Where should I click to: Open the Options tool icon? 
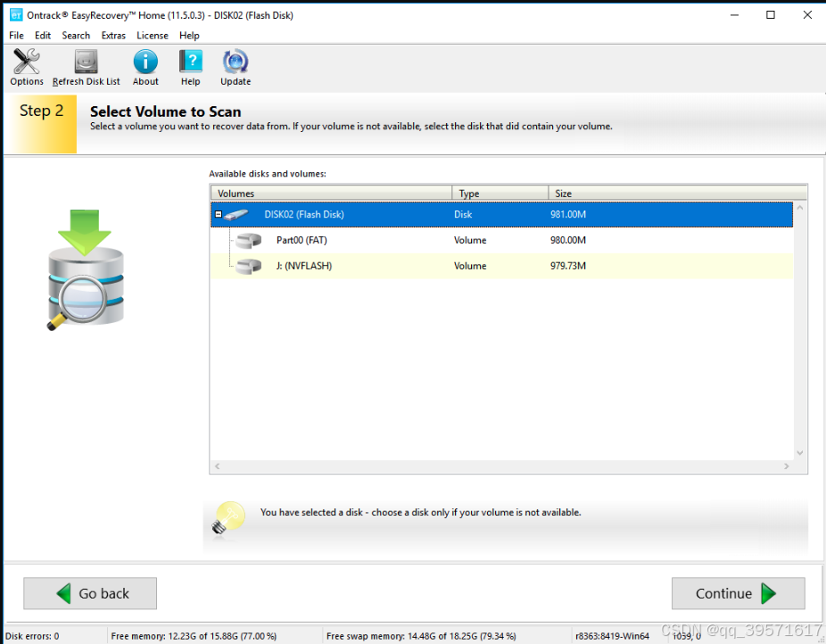(x=27, y=62)
